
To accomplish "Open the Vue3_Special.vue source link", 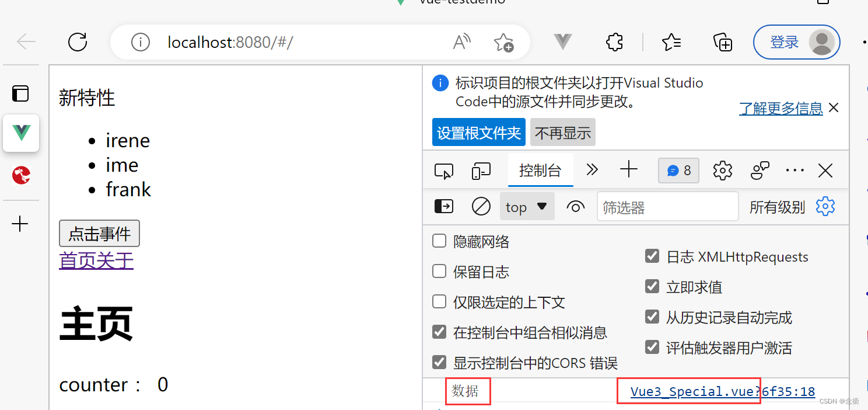I will [723, 392].
